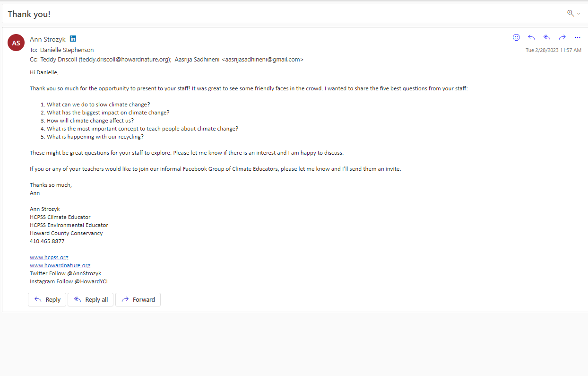Click the Reply all button below message

pos(90,299)
